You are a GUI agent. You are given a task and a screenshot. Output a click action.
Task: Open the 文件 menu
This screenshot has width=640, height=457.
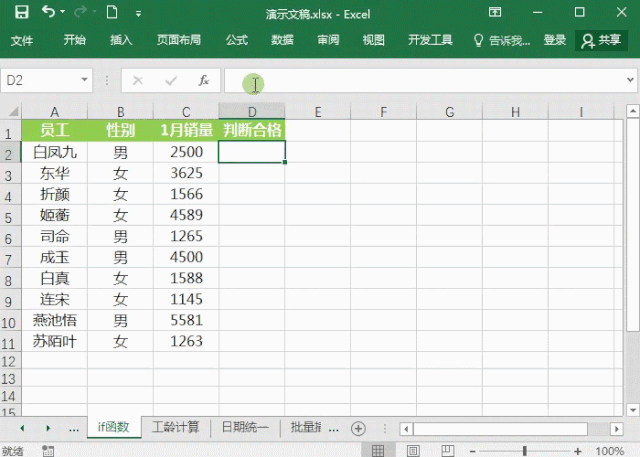(x=22, y=40)
